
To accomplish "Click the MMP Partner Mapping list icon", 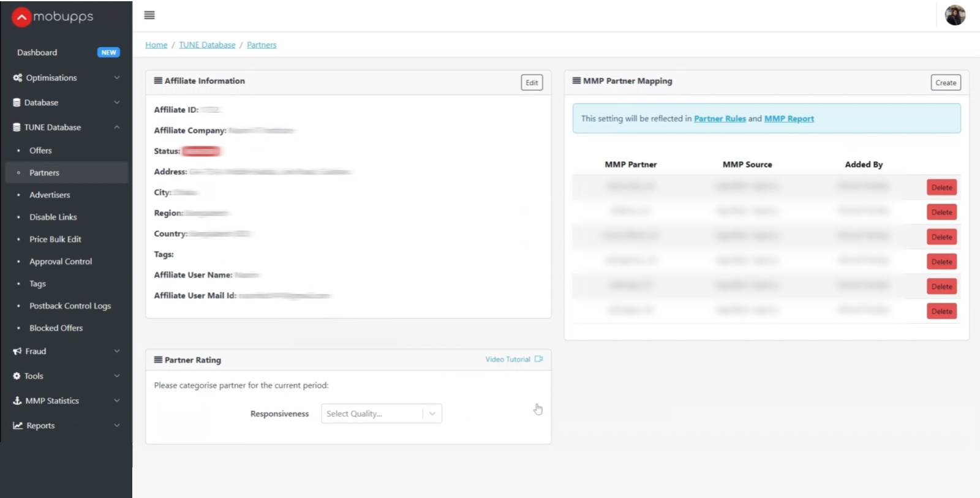I will [576, 80].
